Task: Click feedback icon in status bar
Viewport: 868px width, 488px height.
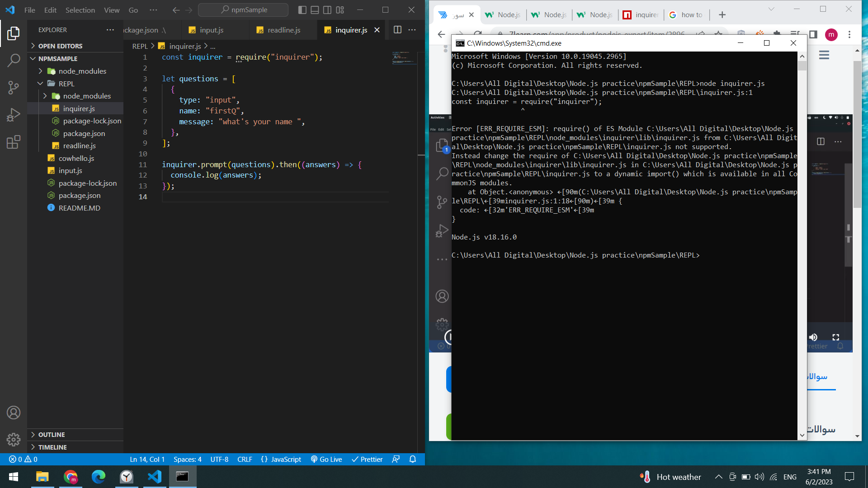Action: (396, 459)
